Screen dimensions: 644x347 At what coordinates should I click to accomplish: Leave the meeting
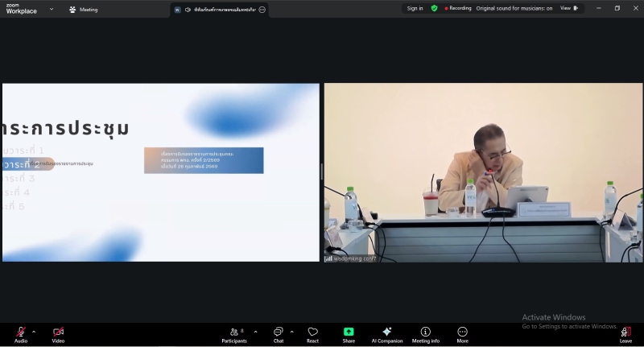(625, 333)
